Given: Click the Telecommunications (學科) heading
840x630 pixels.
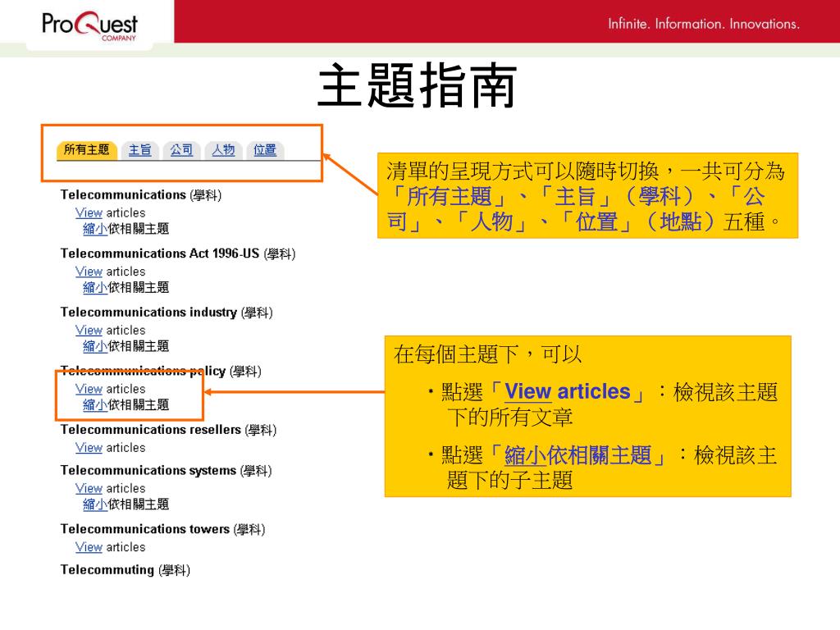Looking at the screenshot, I should [141, 195].
